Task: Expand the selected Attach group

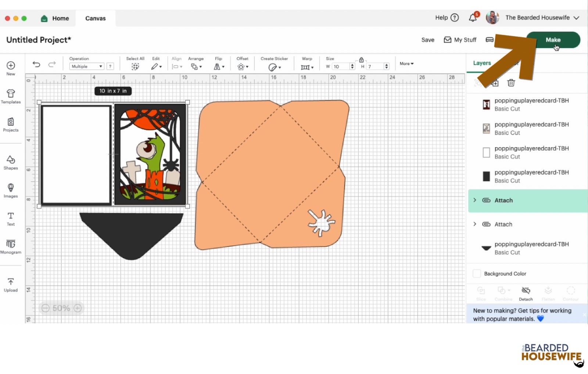Action: (x=475, y=200)
